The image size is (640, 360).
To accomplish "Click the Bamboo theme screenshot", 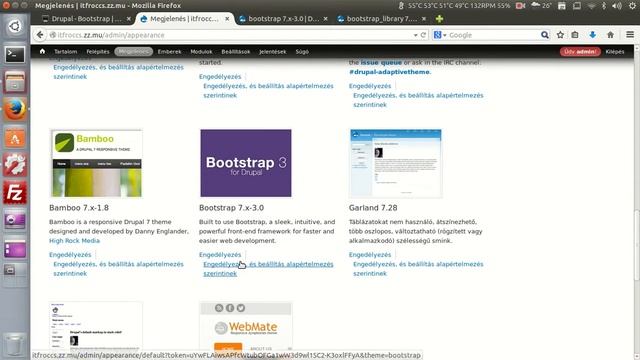I will [96, 163].
